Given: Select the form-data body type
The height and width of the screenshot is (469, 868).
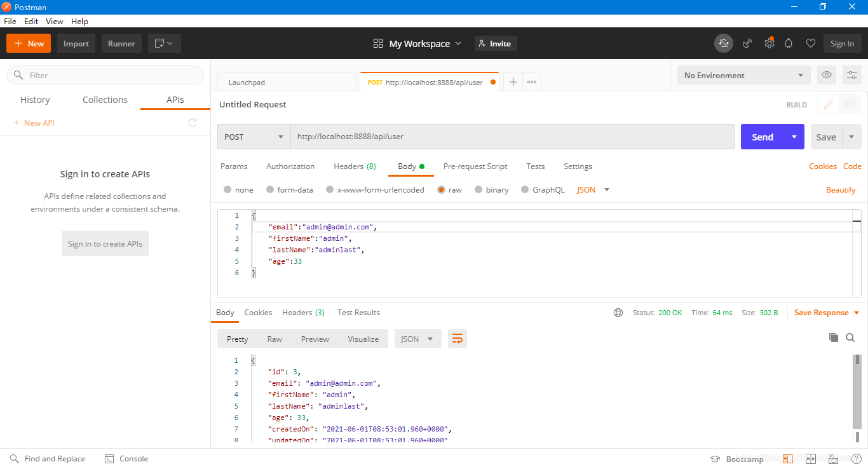Looking at the screenshot, I should [290, 189].
